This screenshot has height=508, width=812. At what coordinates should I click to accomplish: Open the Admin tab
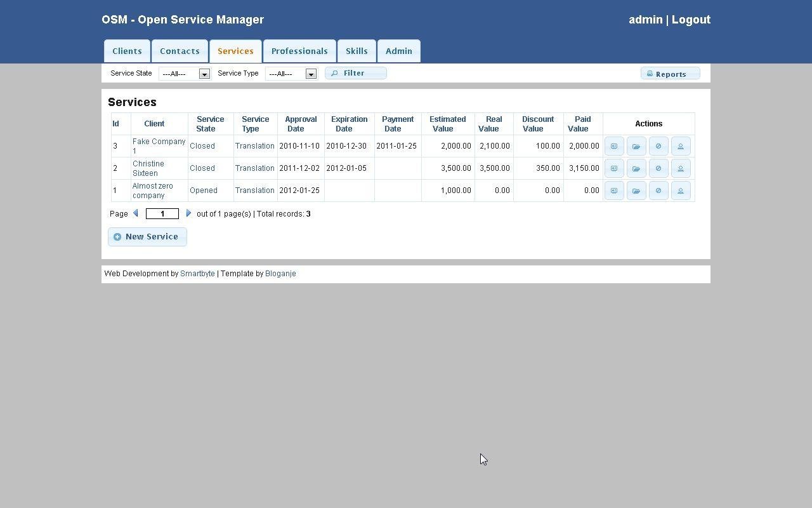tap(398, 51)
